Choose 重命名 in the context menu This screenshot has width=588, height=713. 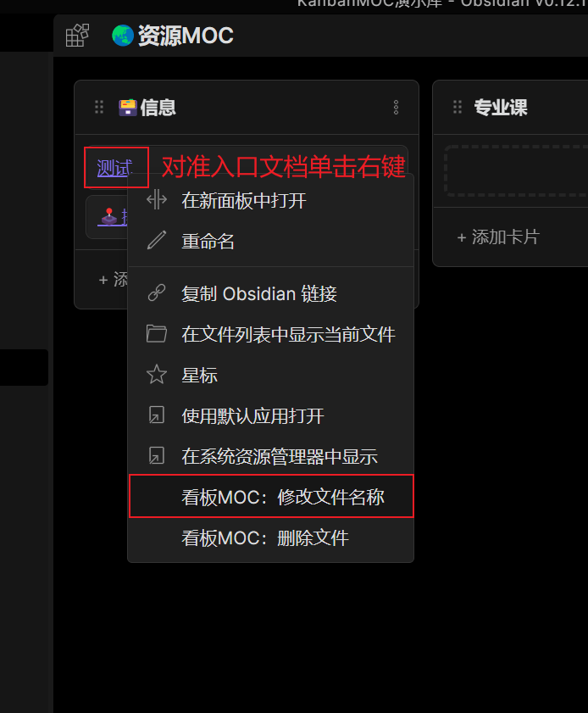click(x=271, y=241)
